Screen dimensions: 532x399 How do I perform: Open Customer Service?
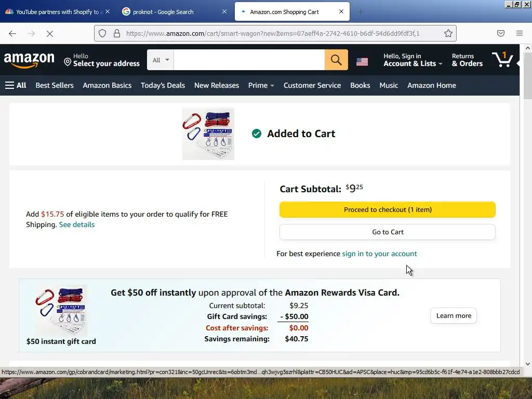(x=312, y=85)
